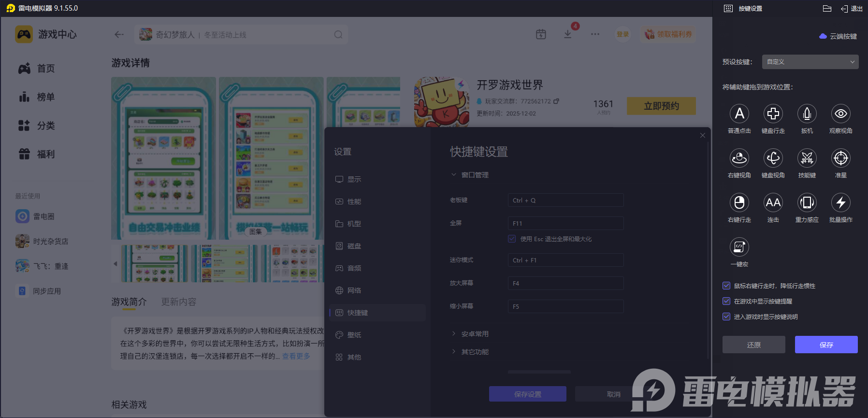Click the 迷你模式 Ctrl + F1 field
The width and height of the screenshot is (868, 418).
(566, 260)
